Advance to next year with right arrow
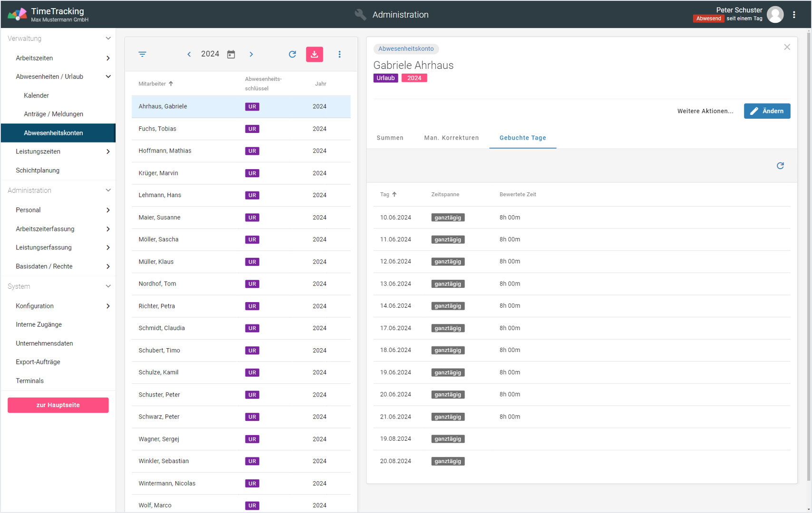This screenshot has height=513, width=812. (x=251, y=54)
